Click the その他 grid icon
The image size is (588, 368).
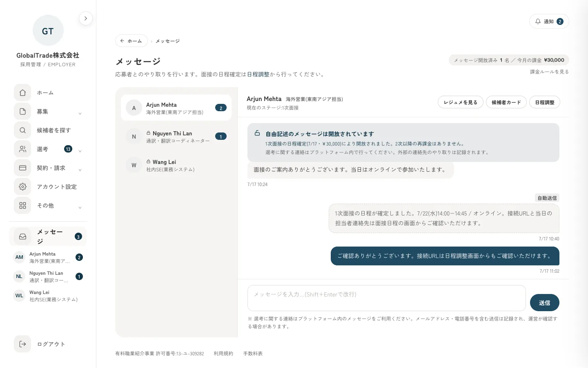point(22,206)
